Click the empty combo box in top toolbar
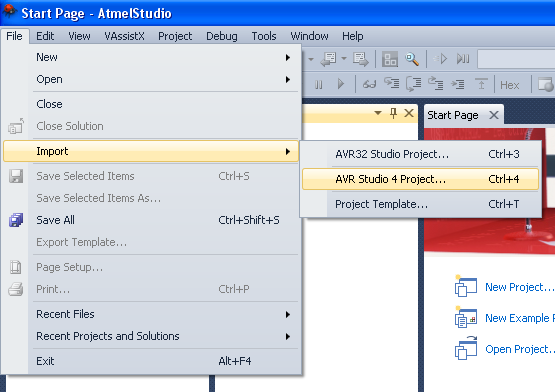555x392 pixels. pos(516,59)
